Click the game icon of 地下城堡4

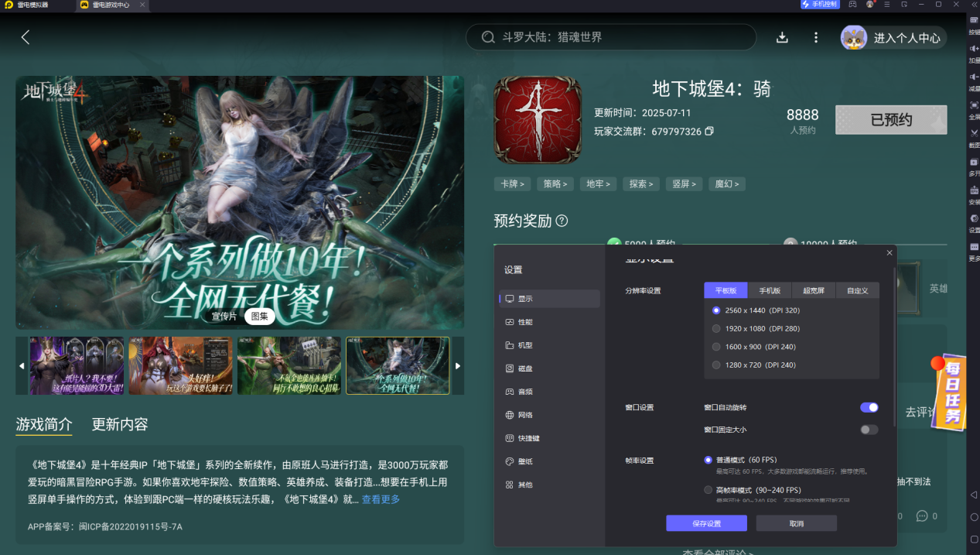[x=538, y=119]
